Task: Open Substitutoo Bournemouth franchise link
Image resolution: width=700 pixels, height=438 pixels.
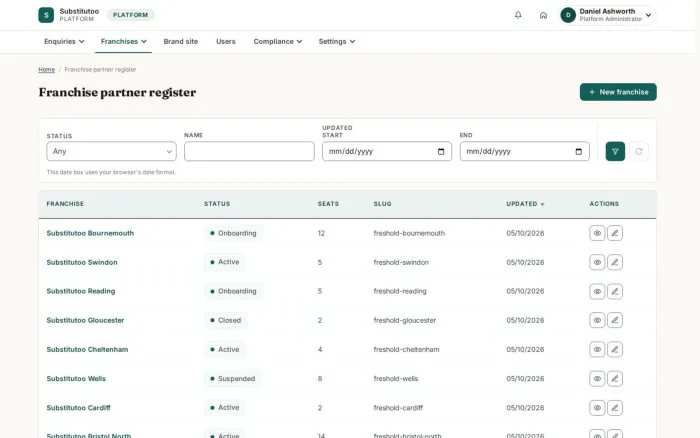Action: click(90, 233)
